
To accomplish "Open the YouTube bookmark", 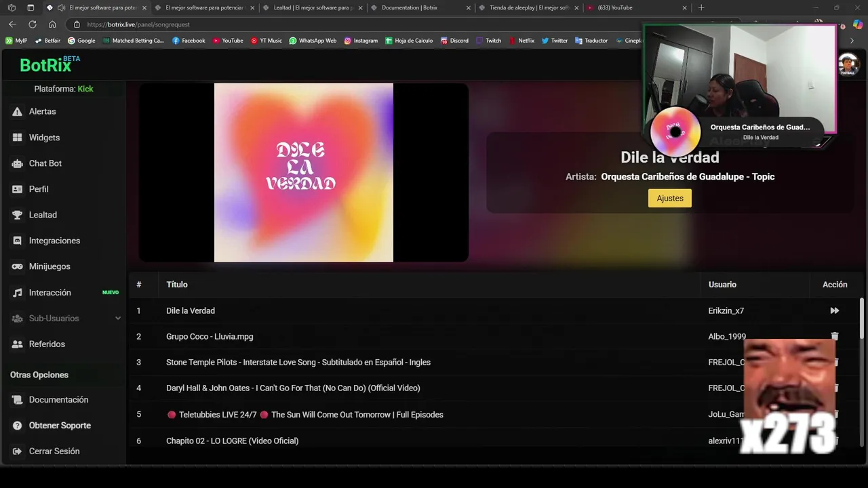I will coord(227,41).
